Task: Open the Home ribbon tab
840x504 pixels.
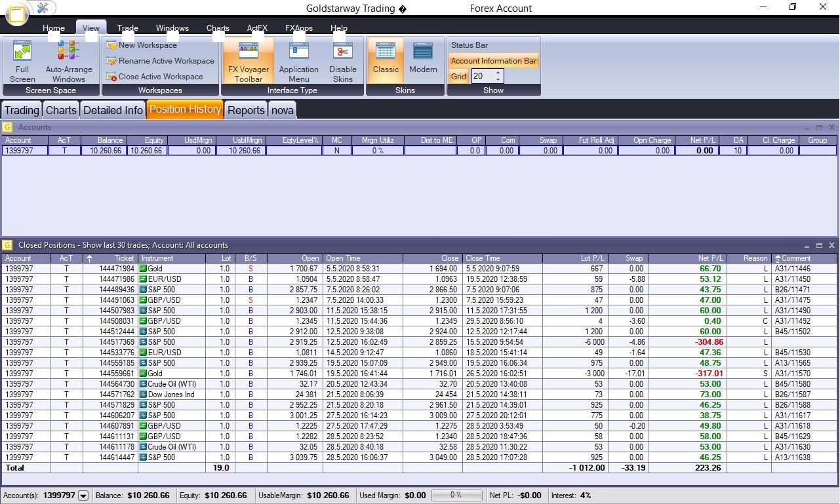Action: 54,28
